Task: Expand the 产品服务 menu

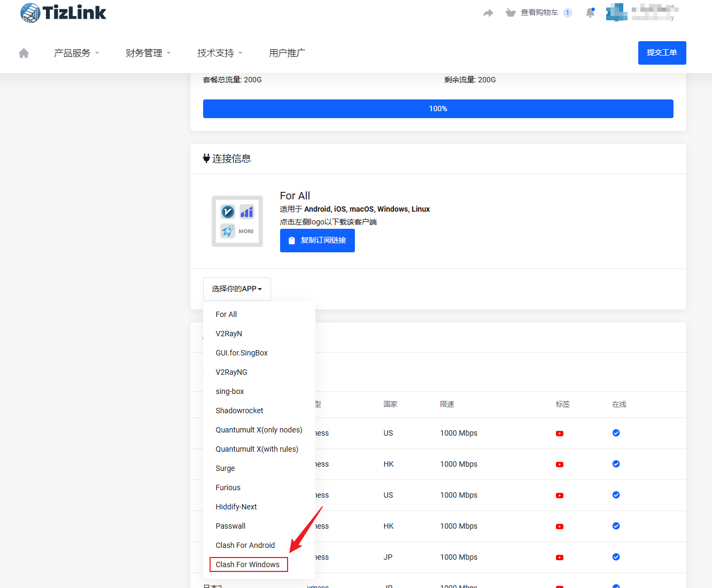Action: 76,53
